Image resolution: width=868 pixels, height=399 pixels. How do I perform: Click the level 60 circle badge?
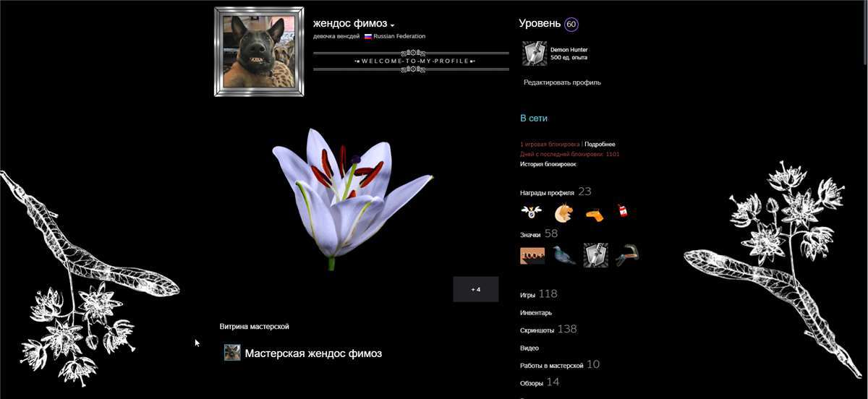[x=571, y=24]
